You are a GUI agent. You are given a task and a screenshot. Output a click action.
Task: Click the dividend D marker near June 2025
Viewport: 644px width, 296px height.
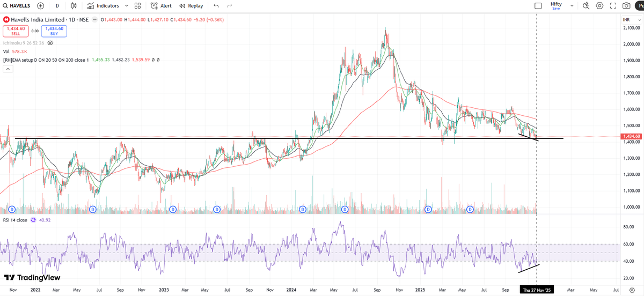coord(470,209)
